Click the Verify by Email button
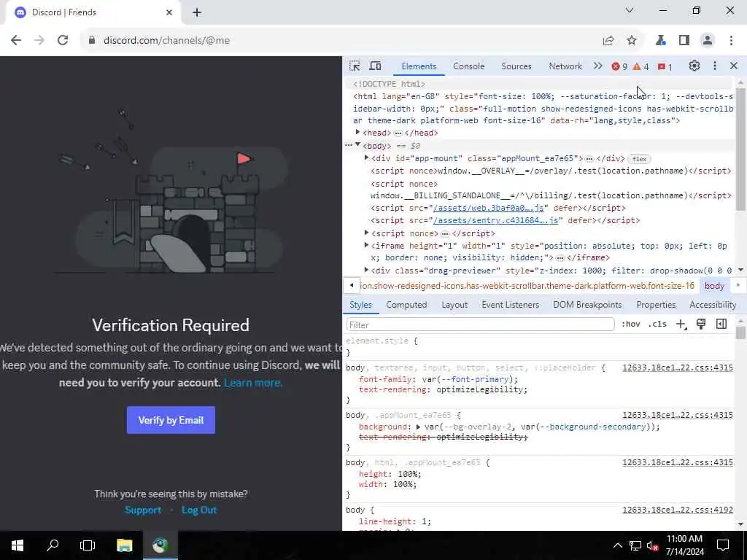 [x=171, y=420]
